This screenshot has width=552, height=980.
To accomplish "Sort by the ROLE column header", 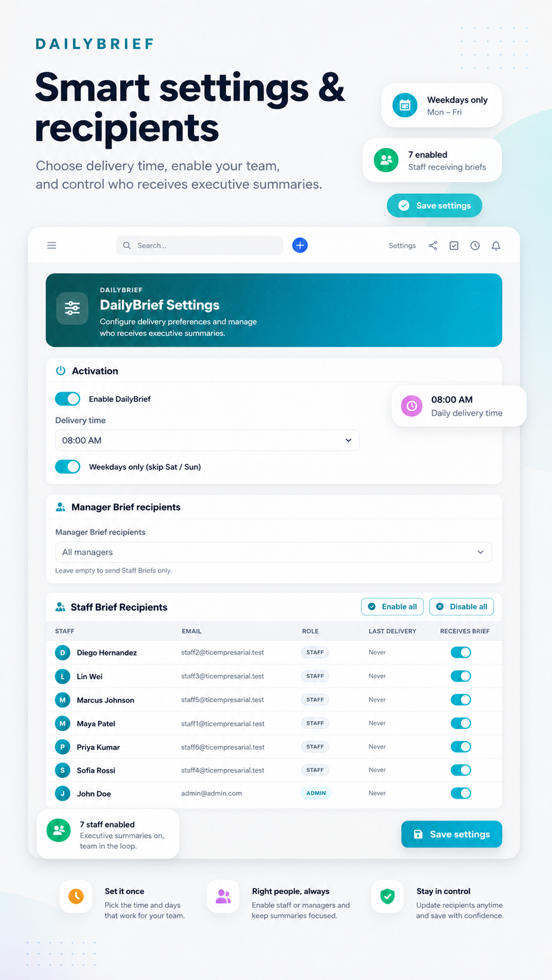I will (310, 631).
